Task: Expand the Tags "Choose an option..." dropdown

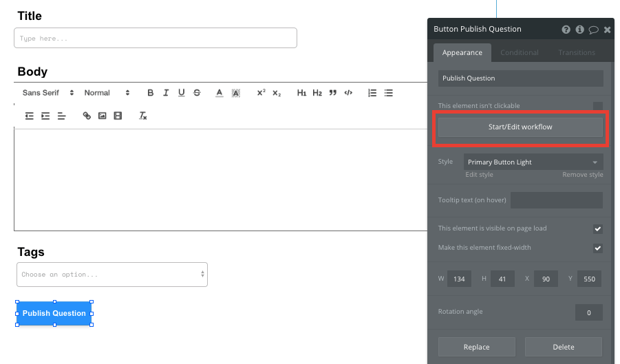Action: point(112,274)
